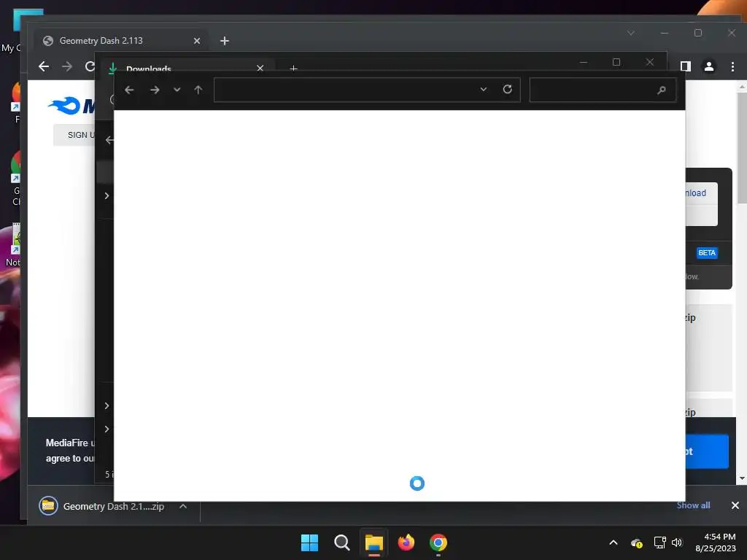747x560 pixels.
Task: Add a new File Explorer tab
Action: tap(293, 69)
